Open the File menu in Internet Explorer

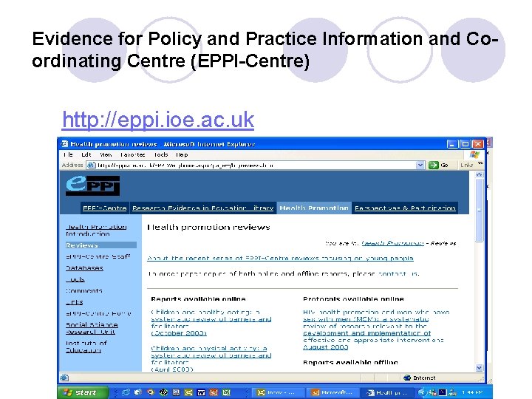pyautogui.click(x=68, y=154)
